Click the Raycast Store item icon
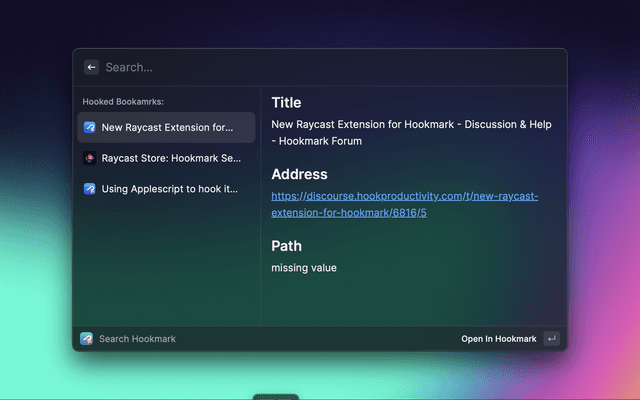 click(89, 158)
